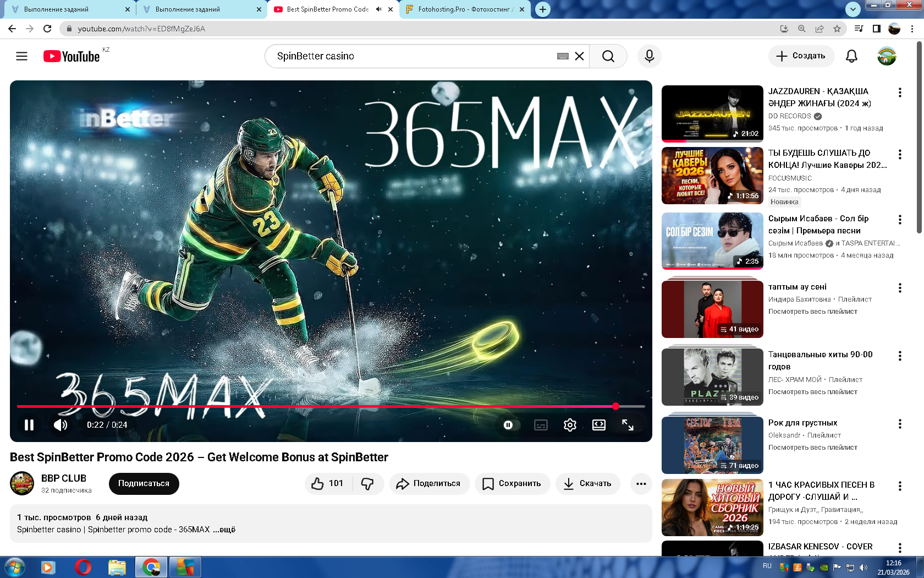
Task: Open more actions menu below video
Action: click(x=641, y=484)
